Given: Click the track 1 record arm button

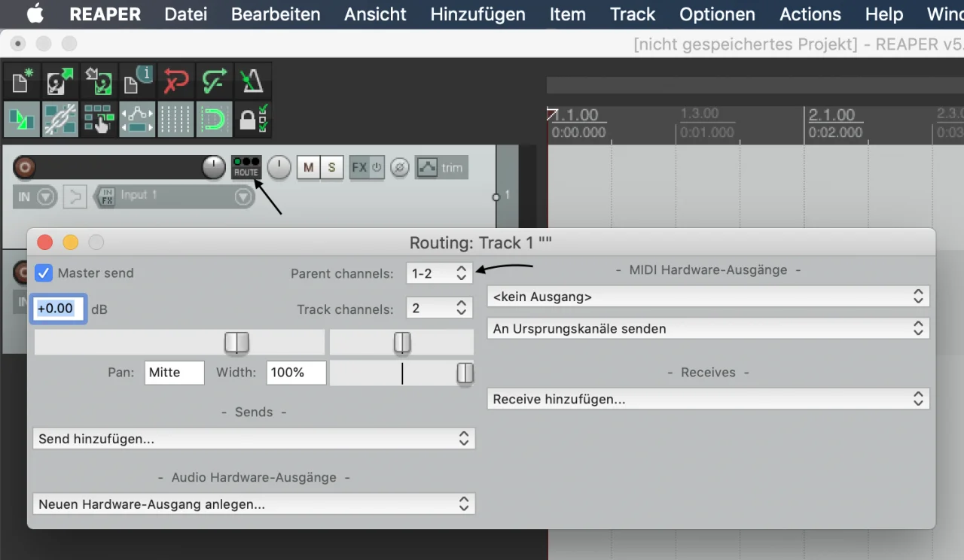Looking at the screenshot, I should pos(25,167).
